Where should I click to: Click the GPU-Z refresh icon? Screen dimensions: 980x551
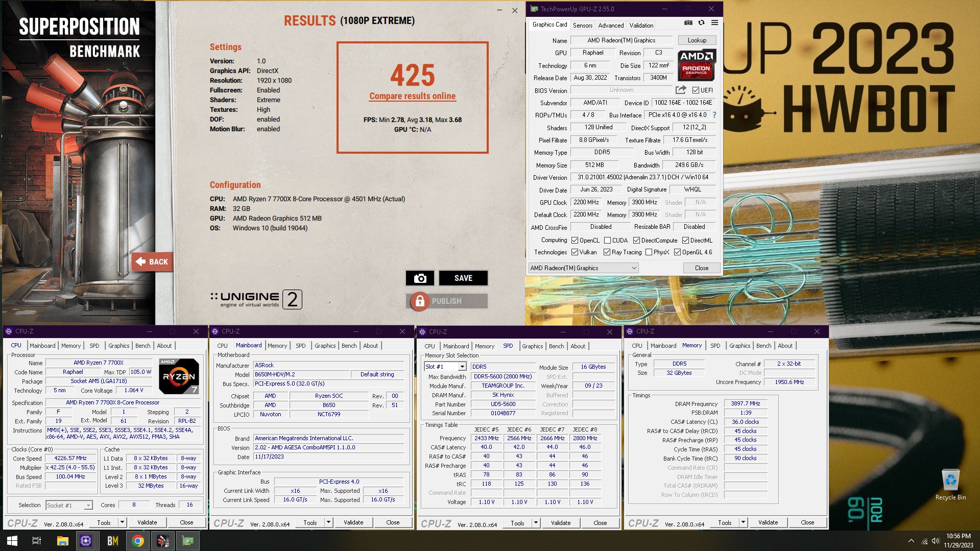point(701,23)
